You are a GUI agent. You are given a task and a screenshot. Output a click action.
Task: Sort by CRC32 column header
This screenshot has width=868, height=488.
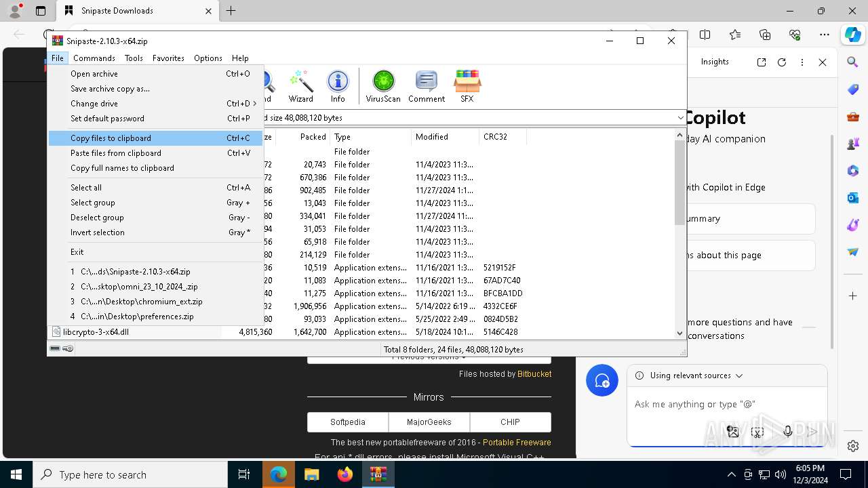click(x=502, y=137)
